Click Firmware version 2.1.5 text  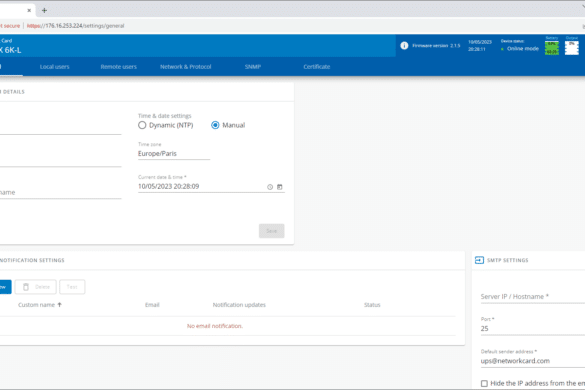[436, 46]
